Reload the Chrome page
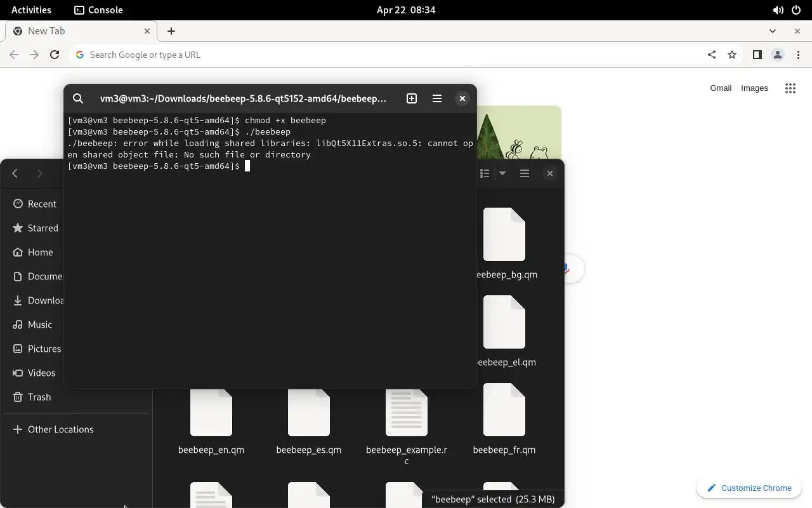812x508 pixels. coord(55,55)
